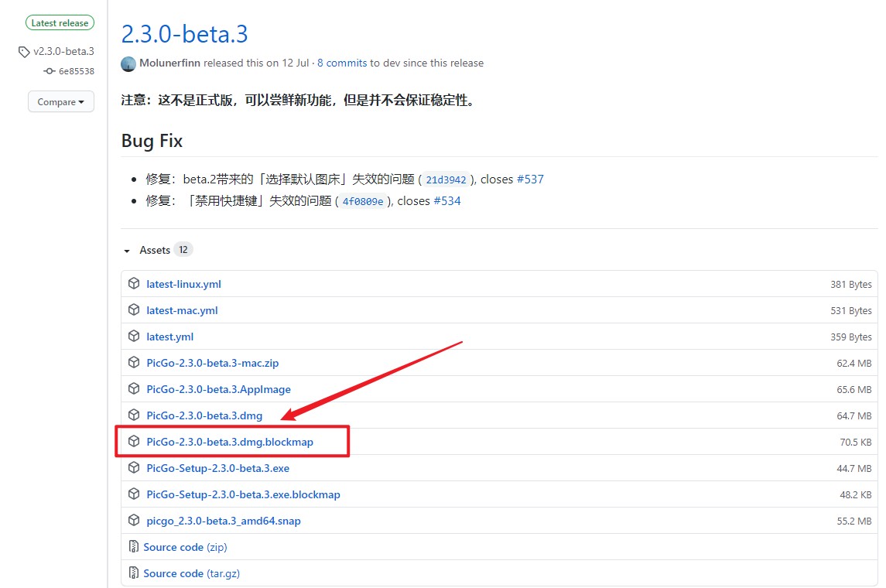
Task: Click the 65.6 MB file size
Action: tap(854, 389)
